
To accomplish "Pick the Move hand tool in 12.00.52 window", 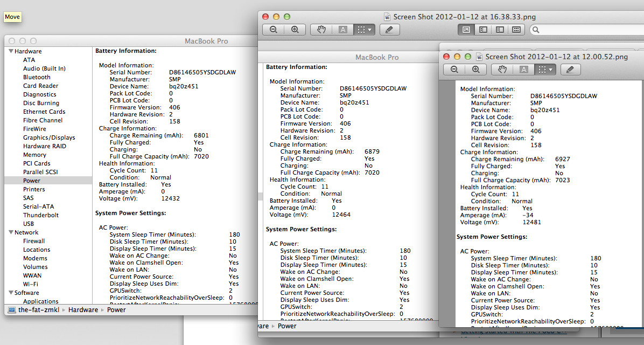I will coord(502,70).
